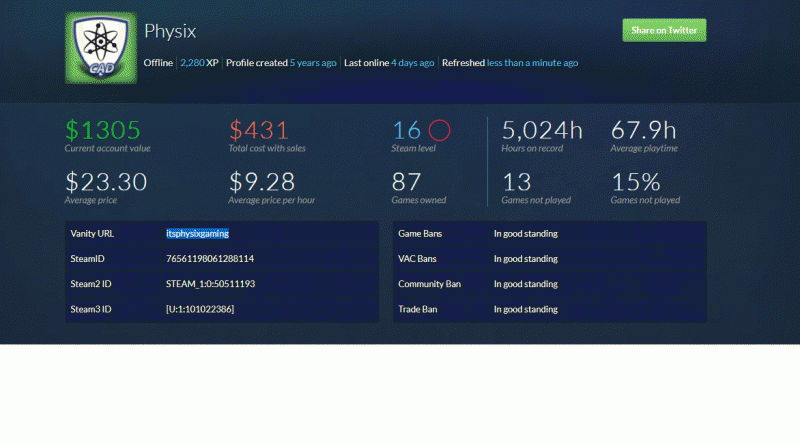Click VAC Bans 'In good standing' status

[x=526, y=259]
